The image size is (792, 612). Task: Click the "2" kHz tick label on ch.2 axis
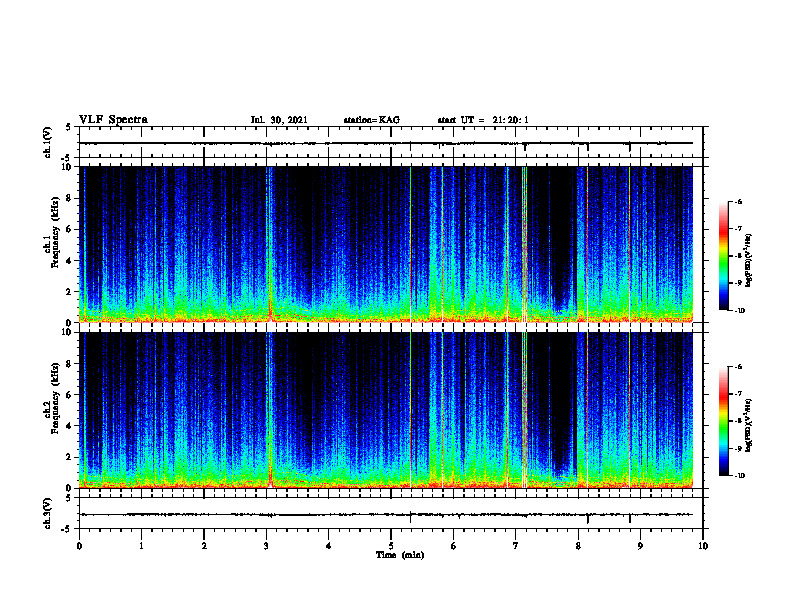(x=70, y=457)
